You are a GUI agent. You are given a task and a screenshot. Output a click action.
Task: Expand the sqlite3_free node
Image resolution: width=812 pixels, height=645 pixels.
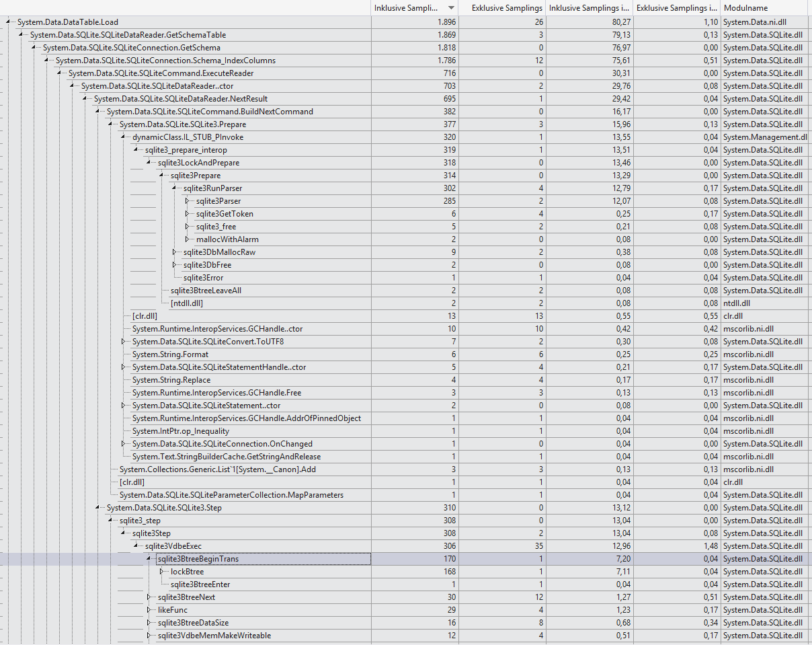pos(188,227)
